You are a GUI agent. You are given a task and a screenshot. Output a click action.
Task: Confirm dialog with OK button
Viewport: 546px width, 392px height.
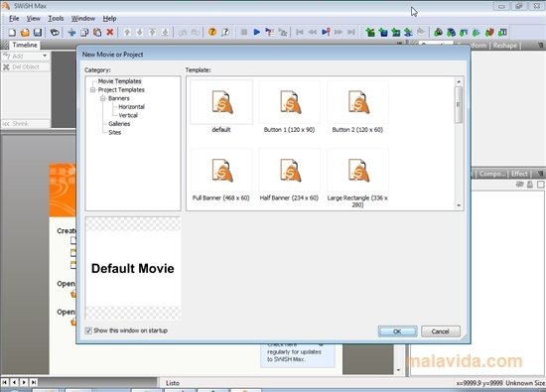tap(397, 331)
